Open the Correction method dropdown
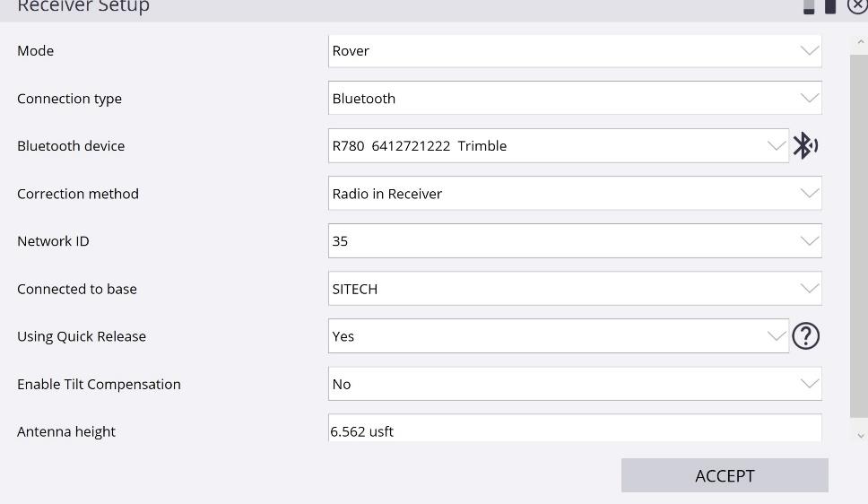Viewport: 868px width, 504px height. point(574,194)
